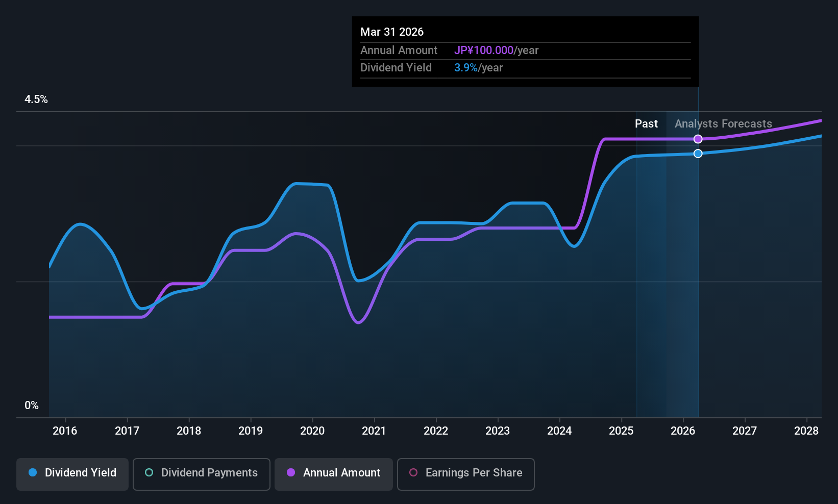Viewport: 838px width, 504px height.
Task: Select the purple Annual Amount data point marker
Action: coord(698,139)
